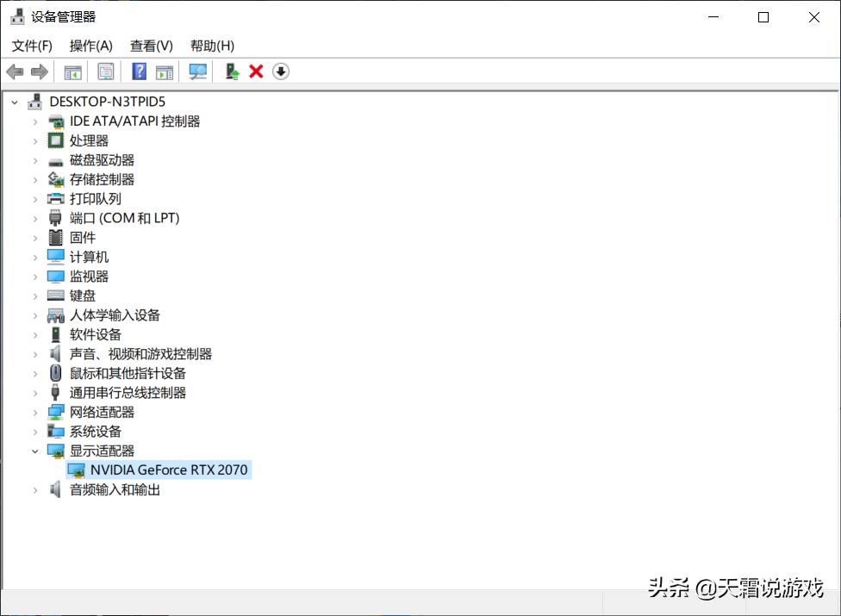Click the 计算机 computer icon
The image size is (841, 616).
coord(56,257)
